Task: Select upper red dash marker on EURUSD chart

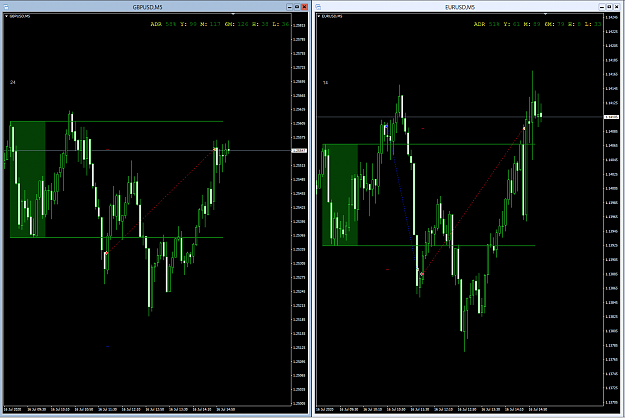Action: (423, 128)
